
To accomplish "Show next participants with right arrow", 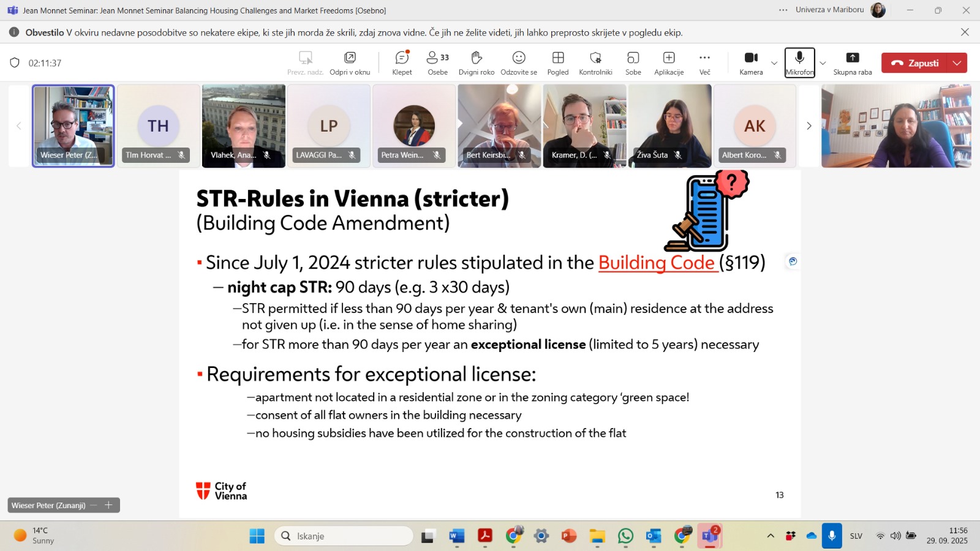I will click(x=809, y=126).
